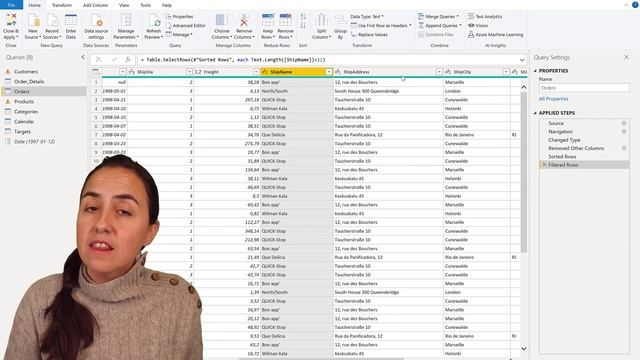This screenshot has height=360, width=640.
Task: Click the Remove Columns icon
Action: tap(244, 20)
